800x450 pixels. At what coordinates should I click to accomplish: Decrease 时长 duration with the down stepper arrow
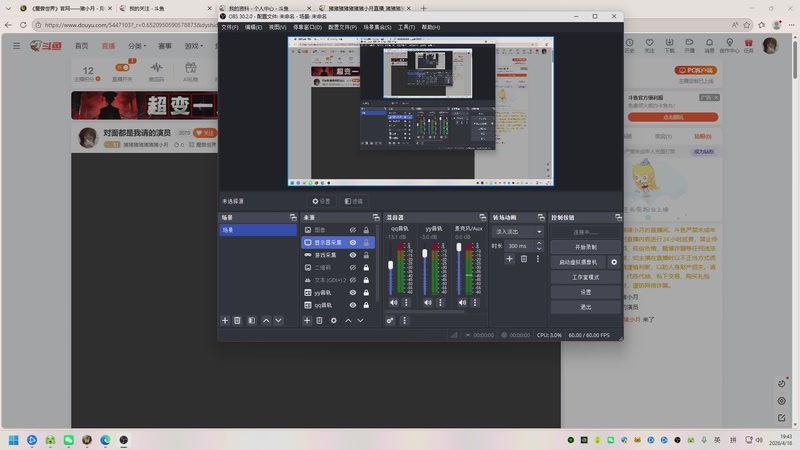tap(539, 248)
